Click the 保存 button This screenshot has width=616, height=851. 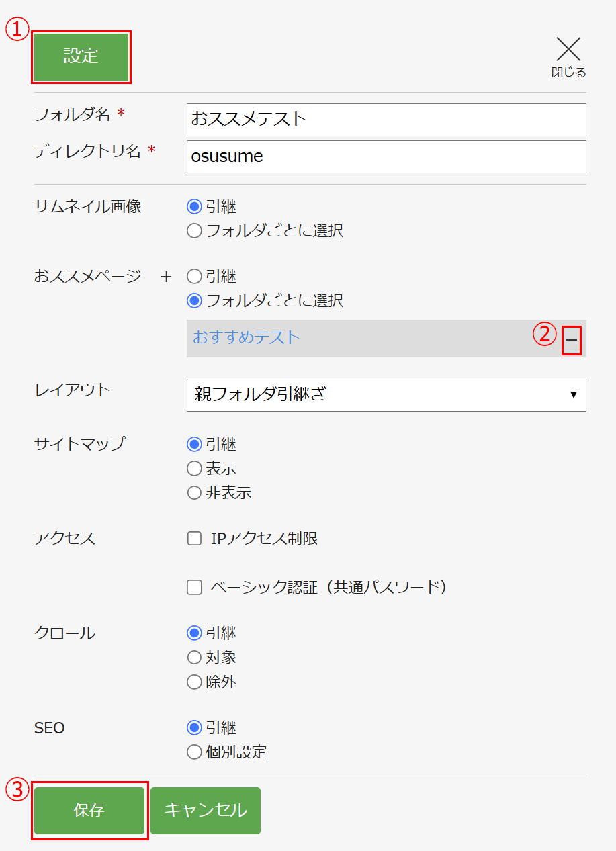tap(89, 811)
